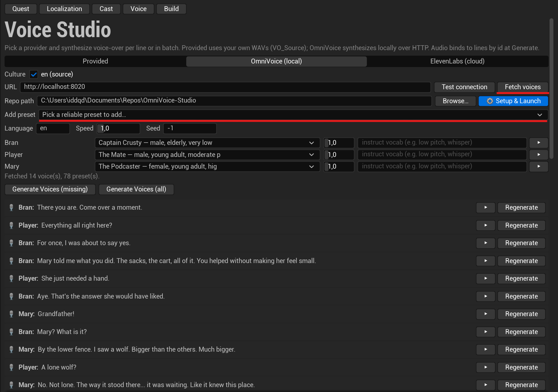This screenshot has width=558, height=392.
Task: Play line "There you are. Come over a moment."
Action: pos(485,207)
